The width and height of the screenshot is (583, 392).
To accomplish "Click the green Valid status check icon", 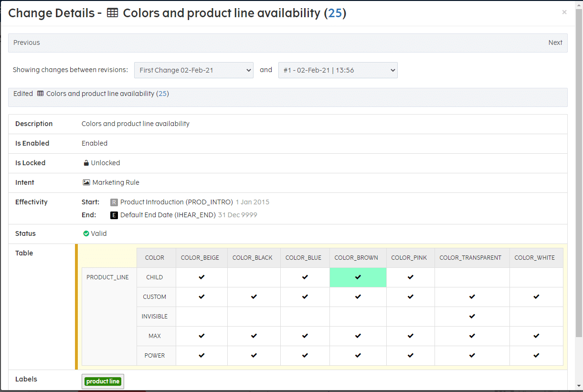I will pos(86,234).
